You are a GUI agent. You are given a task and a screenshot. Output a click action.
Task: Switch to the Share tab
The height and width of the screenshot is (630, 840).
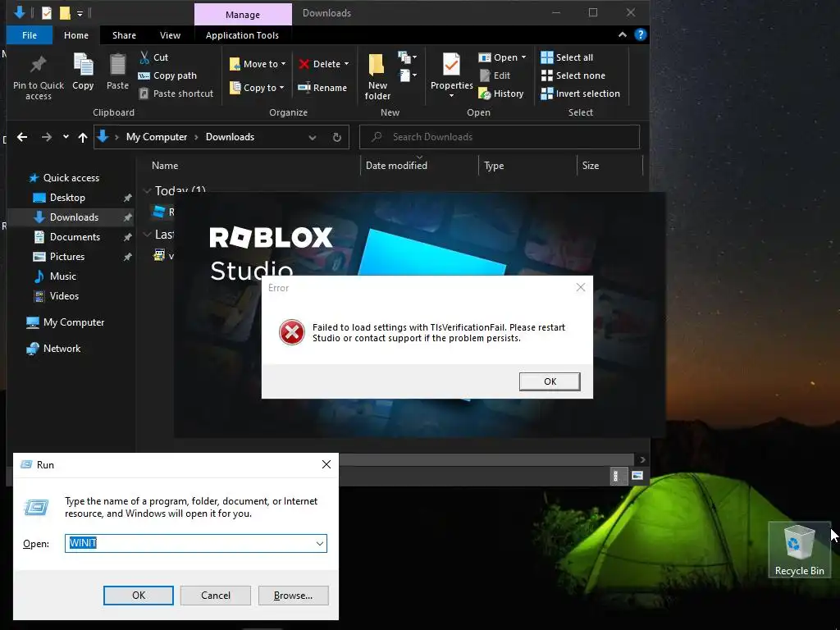click(x=124, y=35)
